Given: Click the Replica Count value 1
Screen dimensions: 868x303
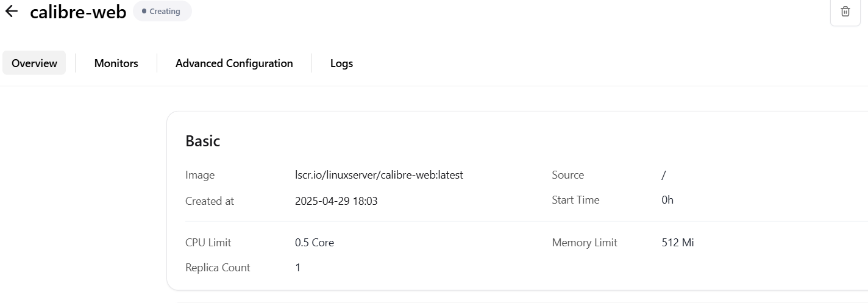Looking at the screenshot, I should [x=297, y=268].
